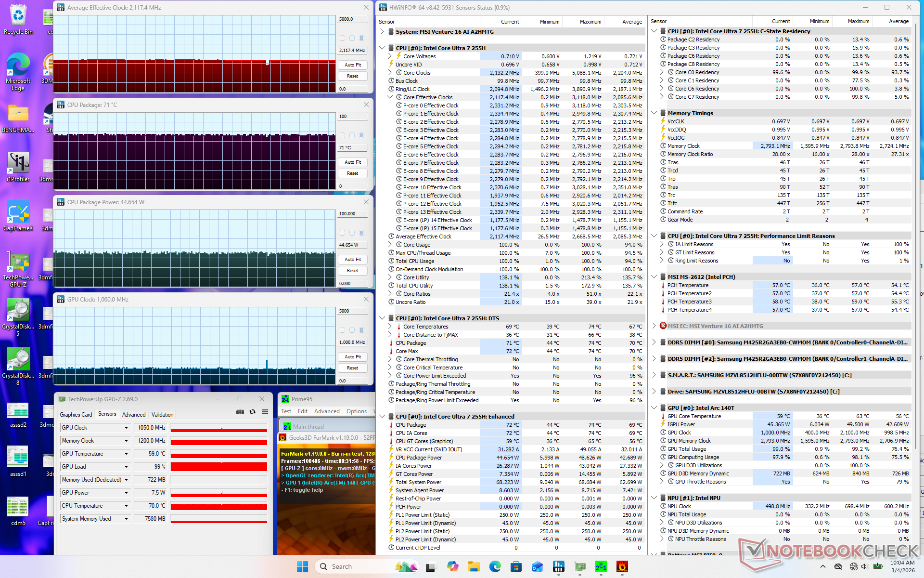Click Reset in Average Effective Clock graph

click(352, 76)
